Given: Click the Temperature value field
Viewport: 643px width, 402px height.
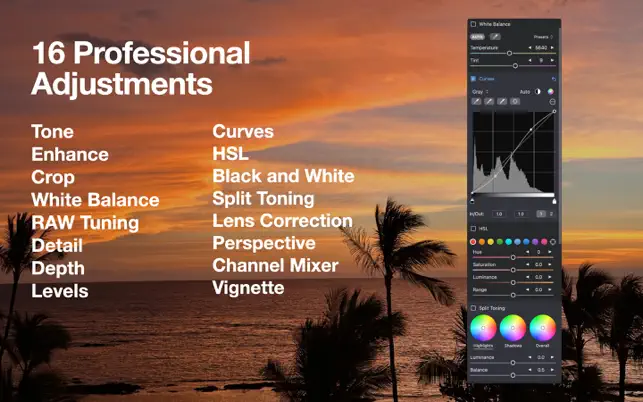Looking at the screenshot, I should [x=541, y=48].
